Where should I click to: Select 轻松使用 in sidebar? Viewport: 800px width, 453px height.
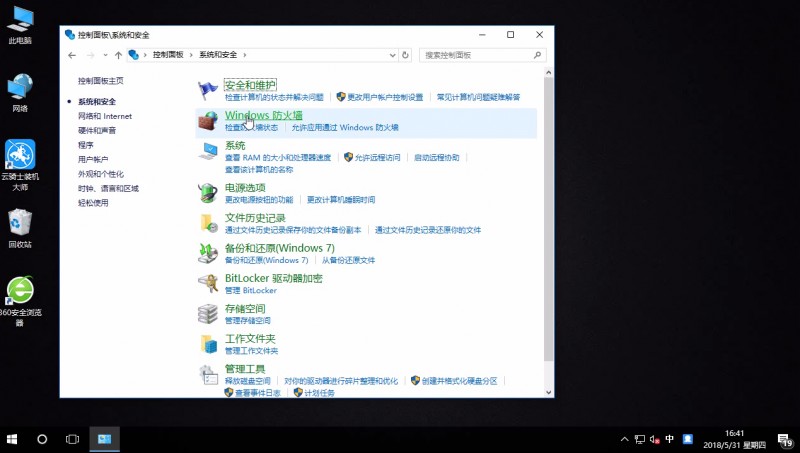[x=93, y=203]
